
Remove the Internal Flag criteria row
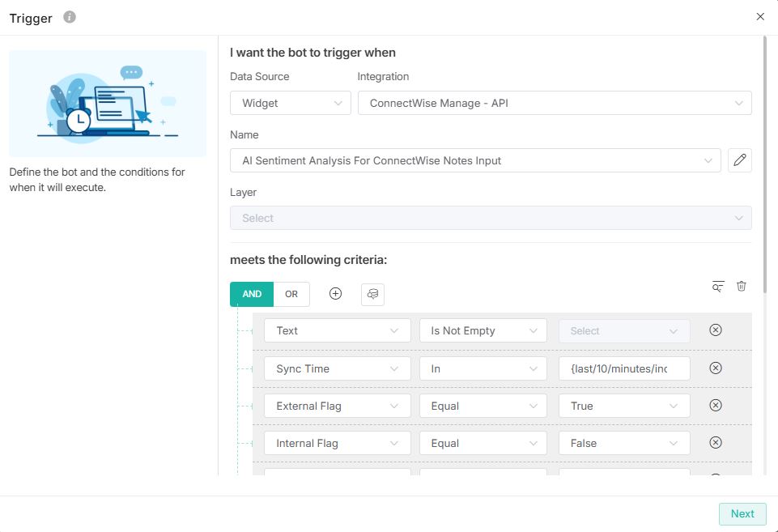(x=715, y=443)
